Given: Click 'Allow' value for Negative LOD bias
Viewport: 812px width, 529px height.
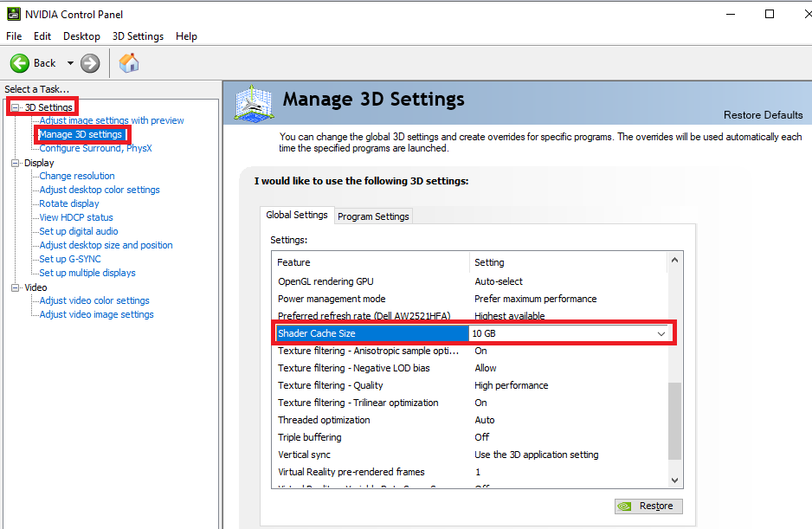Looking at the screenshot, I should (x=486, y=368).
